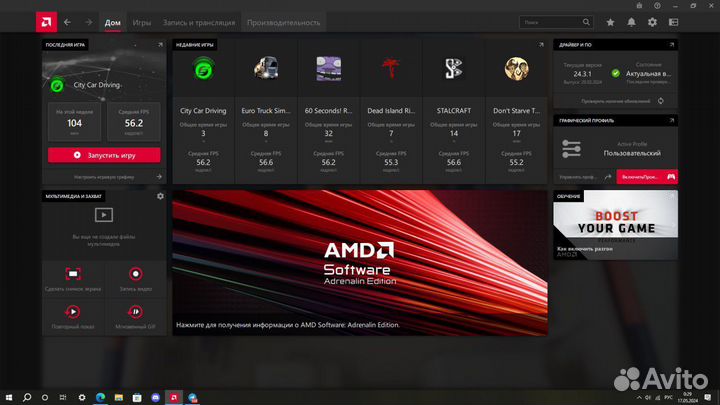Open the Дом tab
Image resolution: width=720 pixels, height=405 pixels.
[x=112, y=22]
